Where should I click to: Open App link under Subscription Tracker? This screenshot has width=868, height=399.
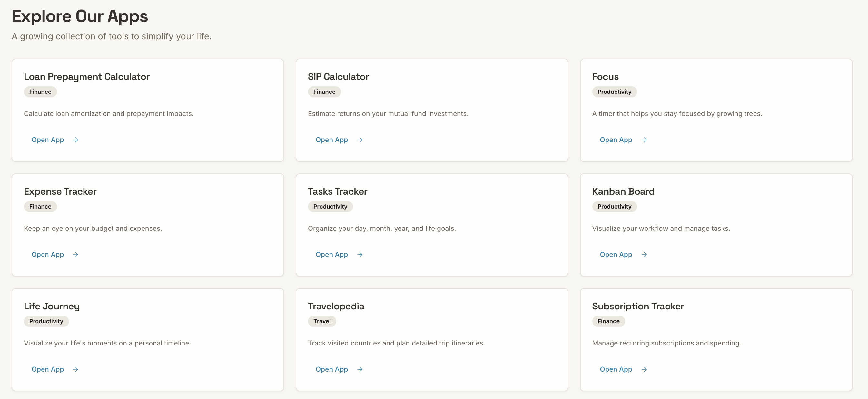(623, 369)
